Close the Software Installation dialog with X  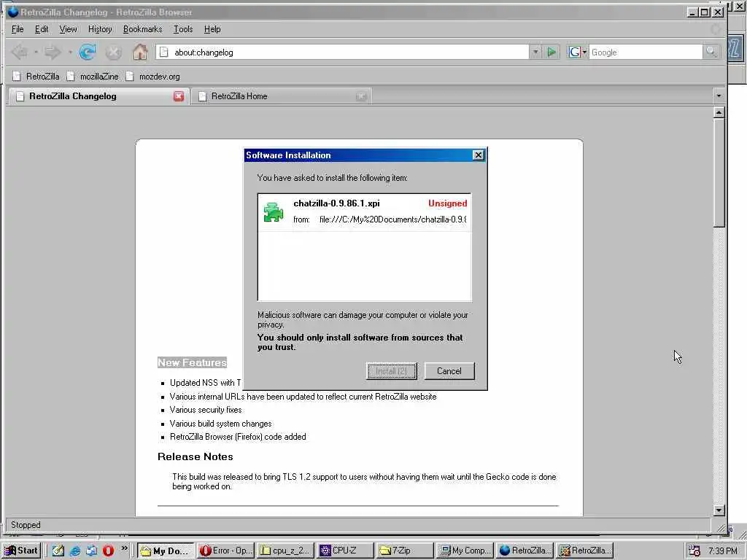point(479,155)
